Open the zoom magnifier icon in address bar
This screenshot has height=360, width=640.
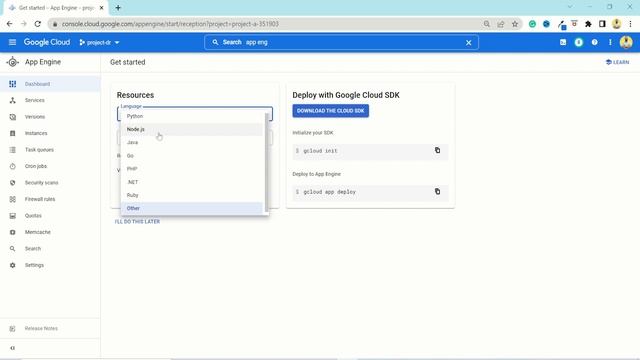point(487,24)
